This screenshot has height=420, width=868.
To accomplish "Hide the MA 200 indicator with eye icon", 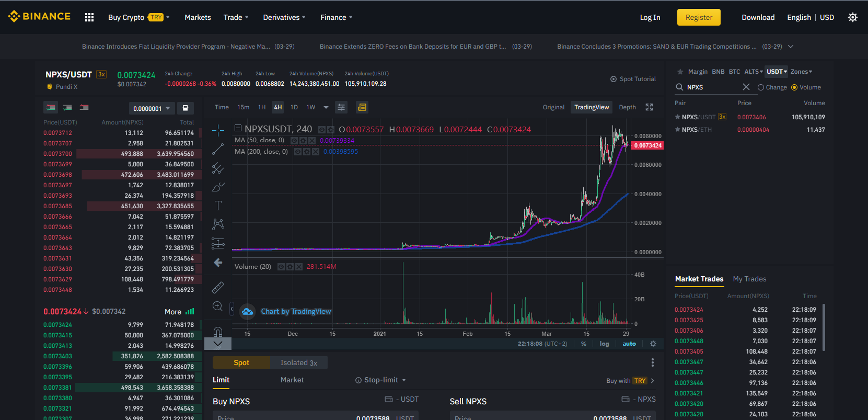I will 298,152.
